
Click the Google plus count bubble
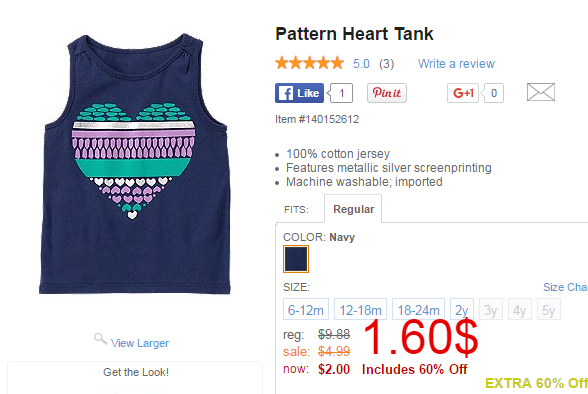click(493, 93)
